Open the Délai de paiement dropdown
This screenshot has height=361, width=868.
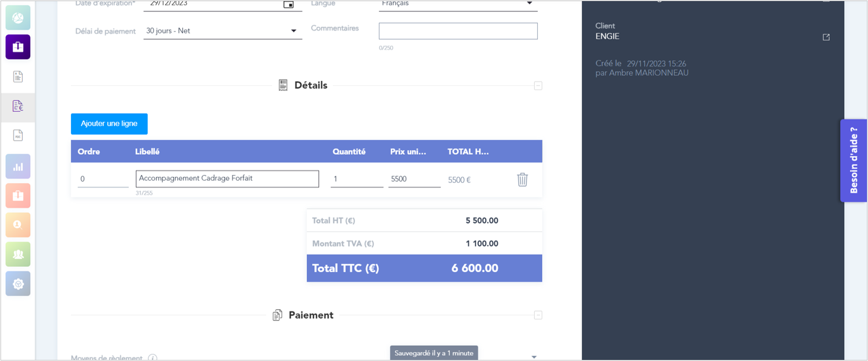pyautogui.click(x=293, y=31)
